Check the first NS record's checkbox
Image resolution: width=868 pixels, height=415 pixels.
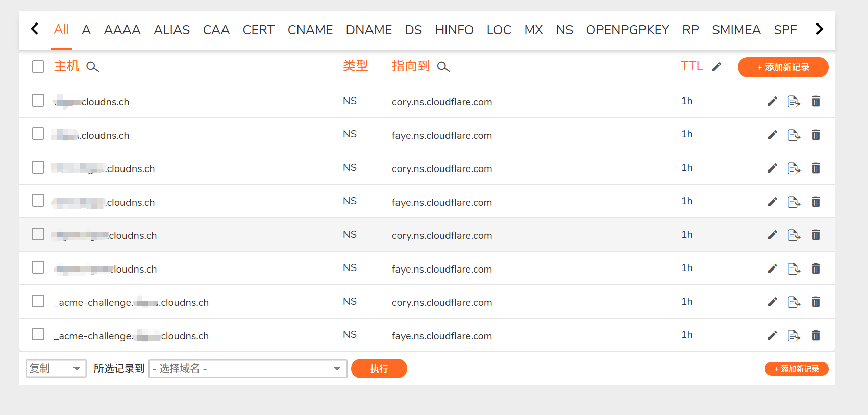pyautogui.click(x=38, y=101)
